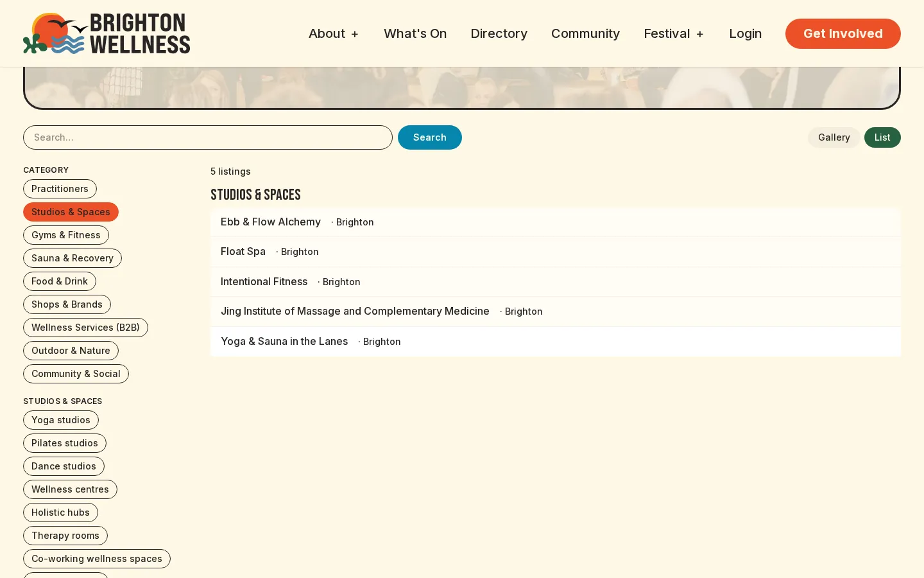Select the Food & Drink category
This screenshot has width=924, height=578.
pyautogui.click(x=60, y=281)
